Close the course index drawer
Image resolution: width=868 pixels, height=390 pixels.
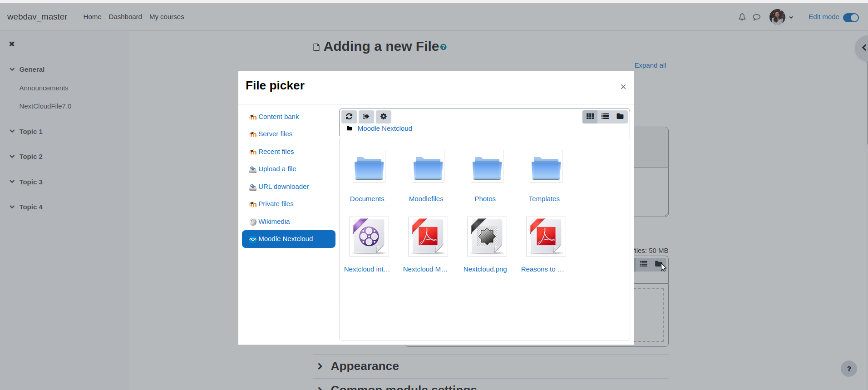(x=12, y=44)
